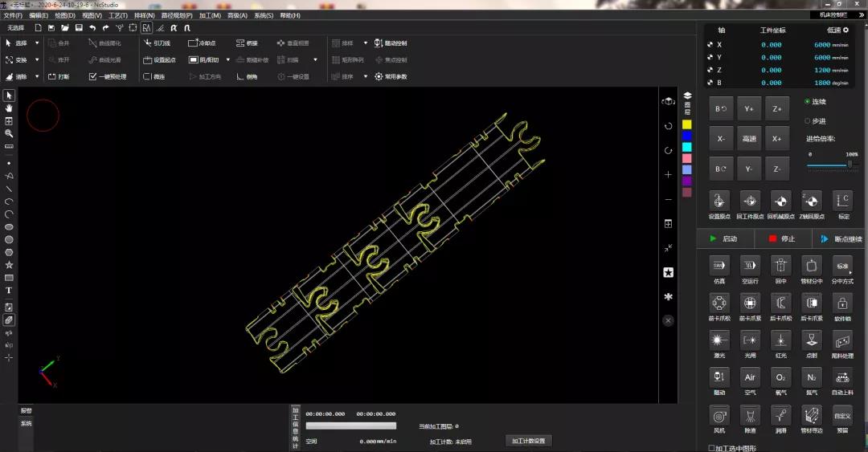Image resolution: width=868 pixels, height=452 pixels.
Task: Expand the 排序 dropdown arrow
Action: point(366,77)
